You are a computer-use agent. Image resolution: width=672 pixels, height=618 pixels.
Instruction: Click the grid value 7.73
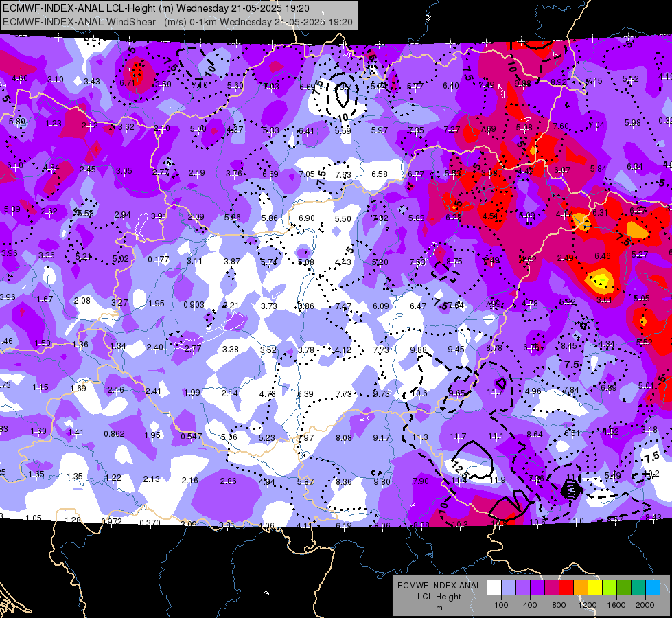[x=380, y=350]
